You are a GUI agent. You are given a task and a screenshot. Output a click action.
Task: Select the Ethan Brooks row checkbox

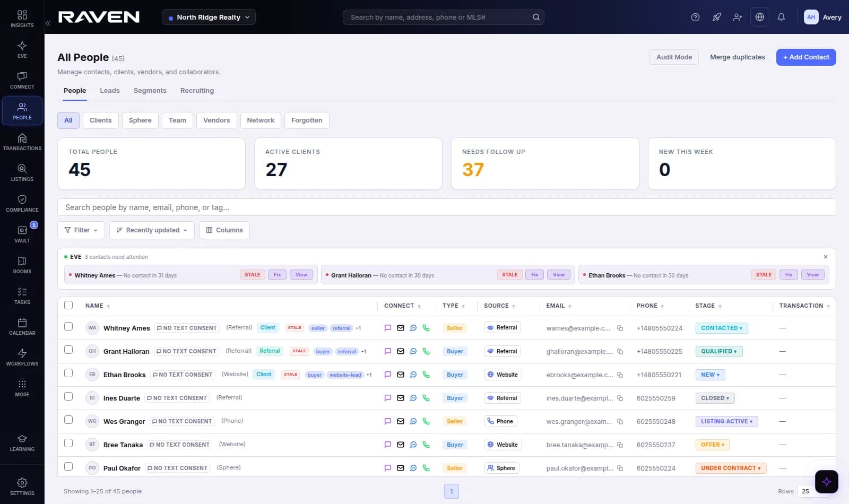[x=68, y=373]
